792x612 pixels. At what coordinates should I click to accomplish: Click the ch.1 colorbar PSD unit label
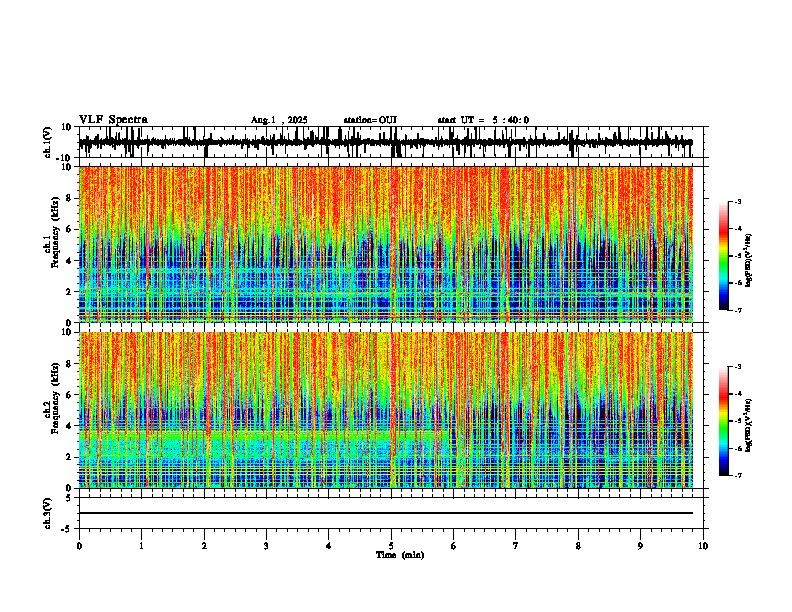pos(749,261)
